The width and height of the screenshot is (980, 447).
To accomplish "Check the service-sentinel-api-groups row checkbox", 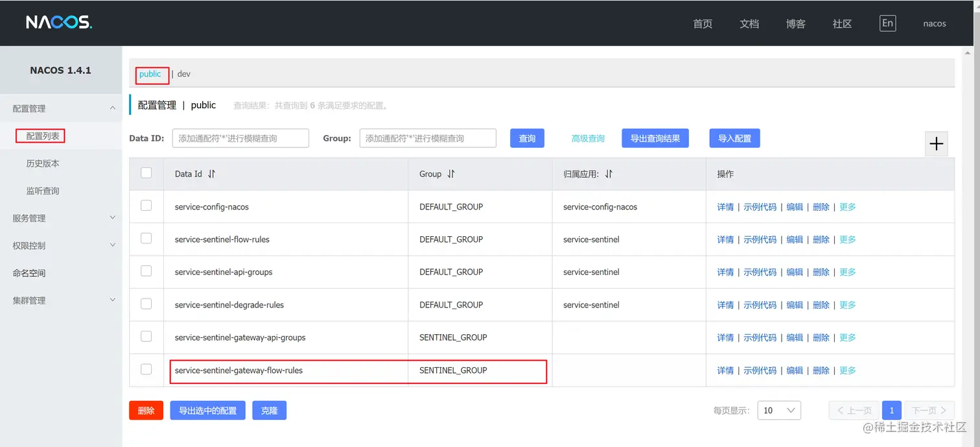I will pos(146,271).
